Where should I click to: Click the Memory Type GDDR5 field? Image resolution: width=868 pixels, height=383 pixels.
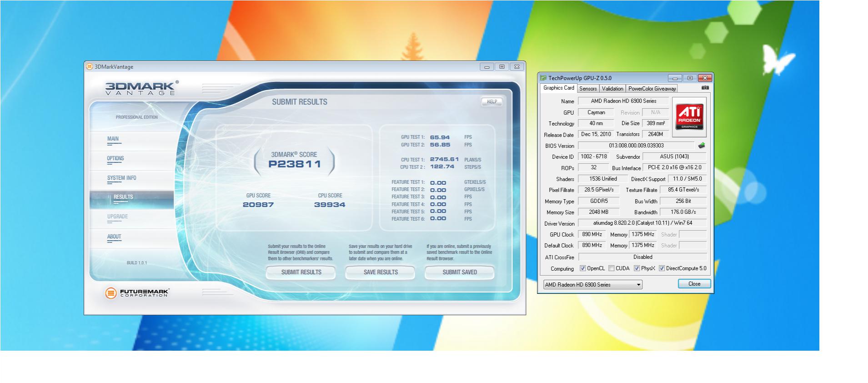point(598,201)
